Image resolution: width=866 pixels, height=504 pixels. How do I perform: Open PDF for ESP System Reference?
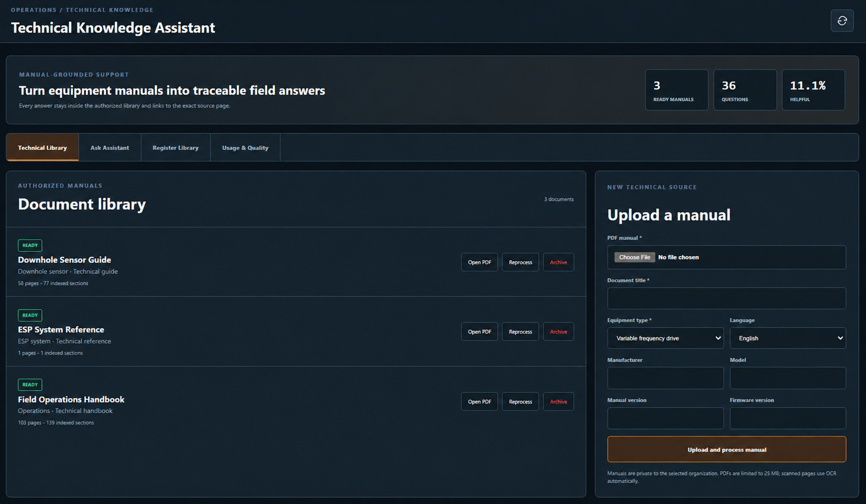point(479,332)
